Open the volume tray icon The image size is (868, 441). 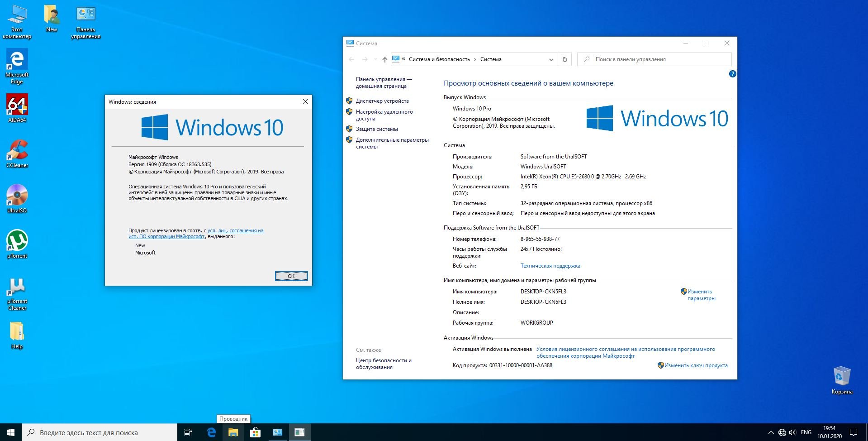point(793,432)
